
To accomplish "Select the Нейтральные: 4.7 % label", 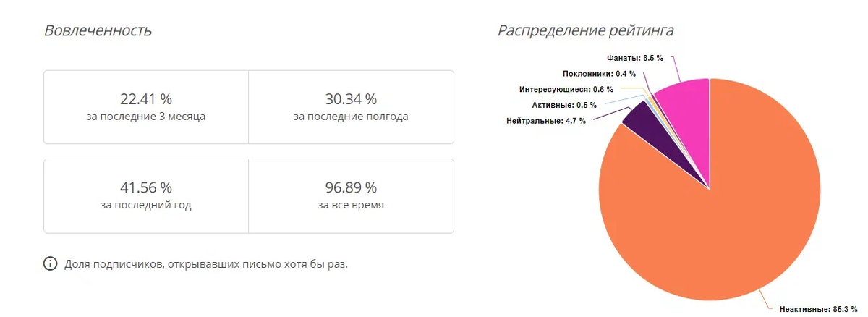I will pos(546,120).
